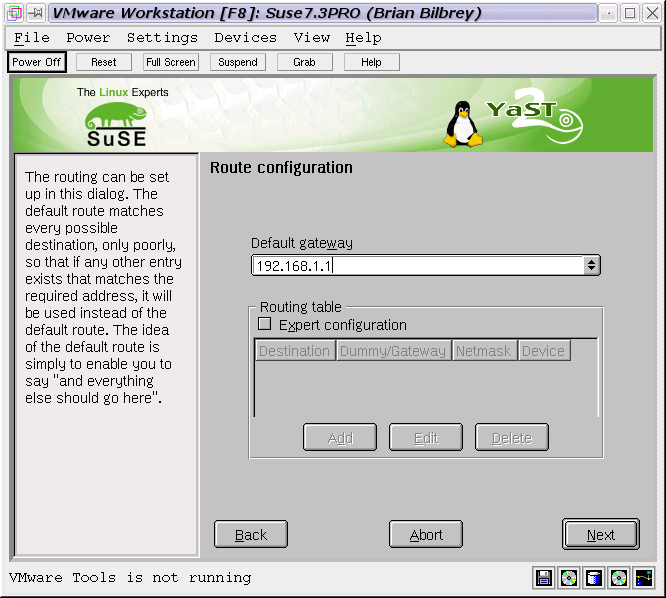The width and height of the screenshot is (666, 598).
Task: Click the Suspend toolbar button
Action: coord(238,62)
